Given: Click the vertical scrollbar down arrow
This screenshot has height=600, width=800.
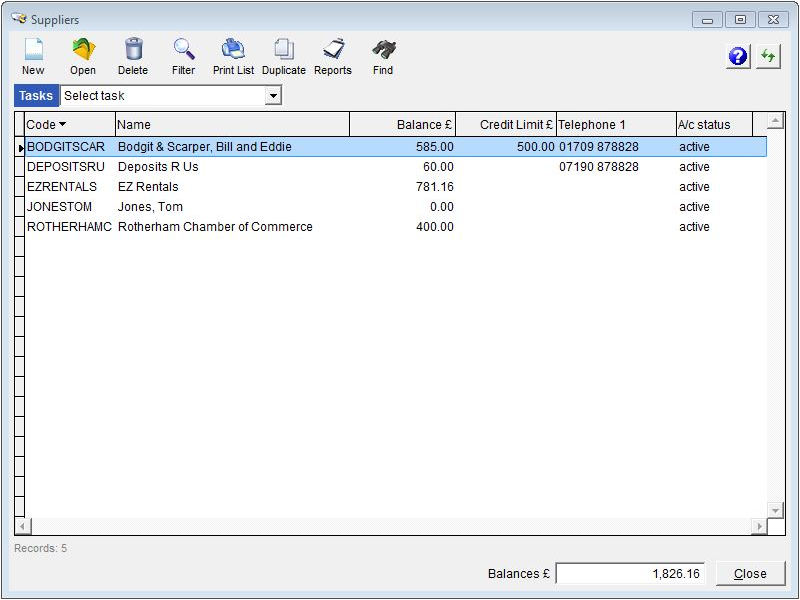Looking at the screenshot, I should pos(776,510).
